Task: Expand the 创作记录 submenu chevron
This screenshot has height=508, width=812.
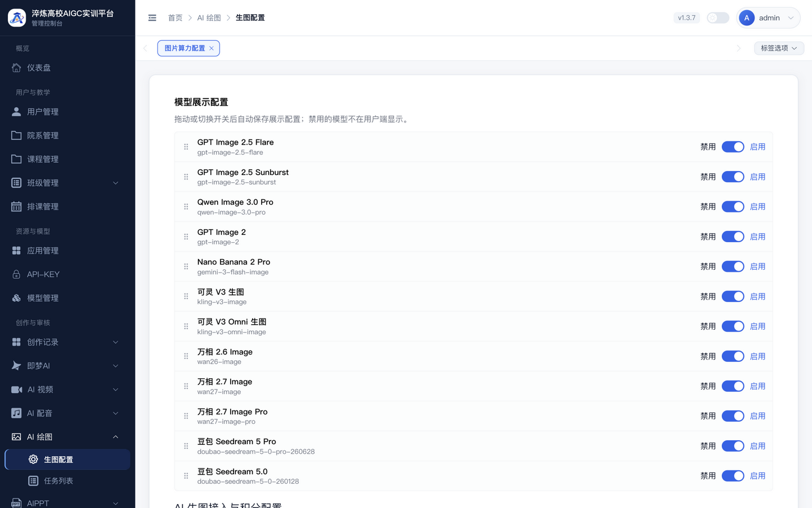Action: pyautogui.click(x=116, y=342)
